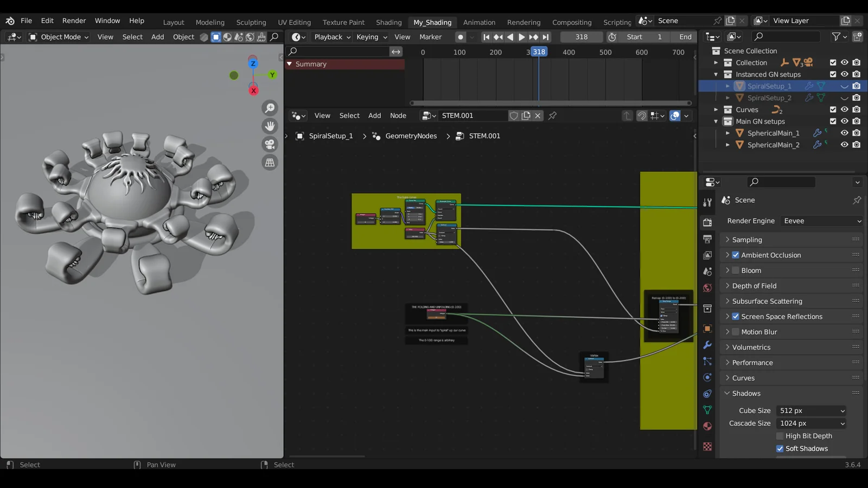Toggle off Soft Shadows option
The height and width of the screenshot is (488, 868).
point(780,448)
